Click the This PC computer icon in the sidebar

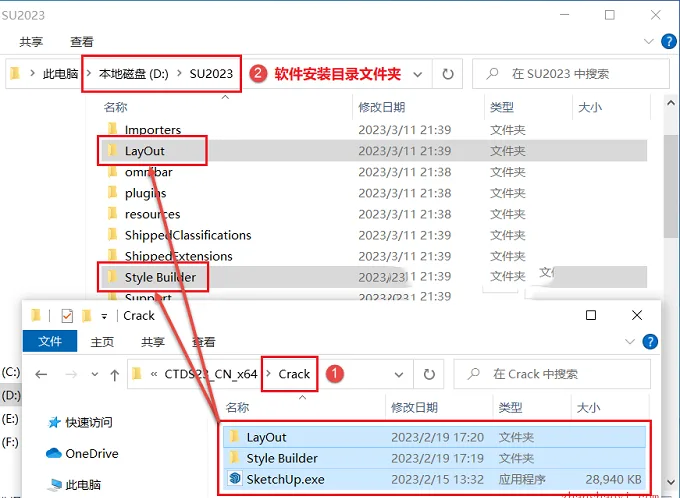[55, 485]
